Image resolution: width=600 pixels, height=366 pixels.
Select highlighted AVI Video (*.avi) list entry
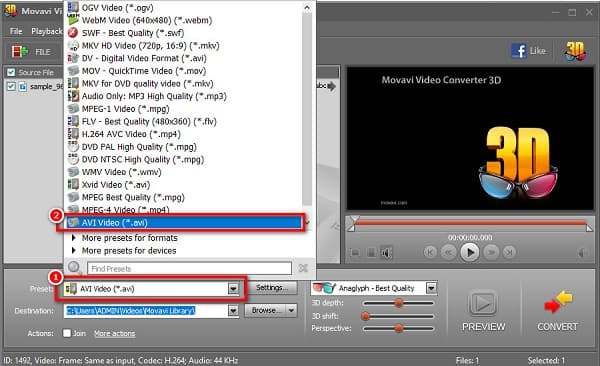pos(183,222)
